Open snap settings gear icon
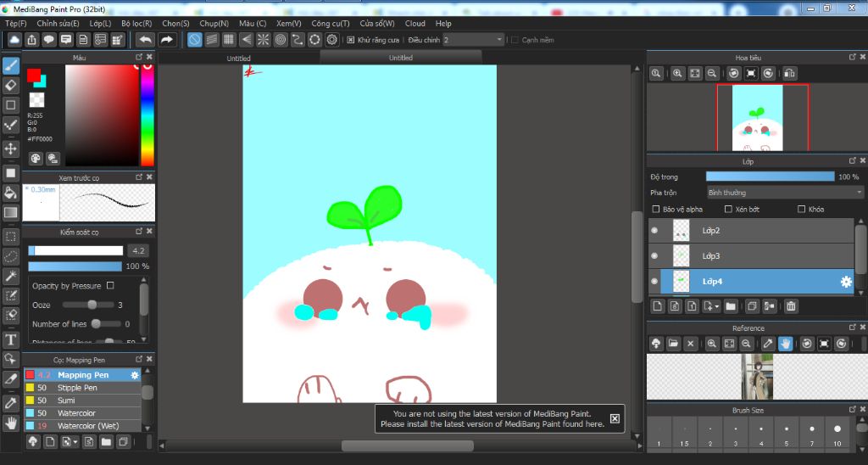This screenshot has width=868, height=465. pyautogui.click(x=331, y=39)
